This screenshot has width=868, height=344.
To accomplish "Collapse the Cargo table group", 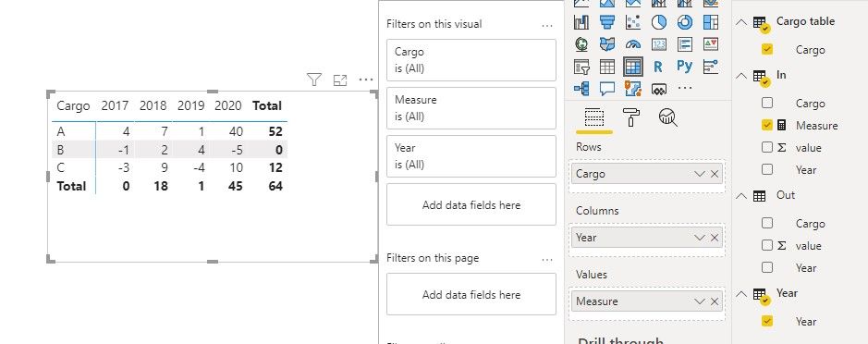I will coord(741,22).
